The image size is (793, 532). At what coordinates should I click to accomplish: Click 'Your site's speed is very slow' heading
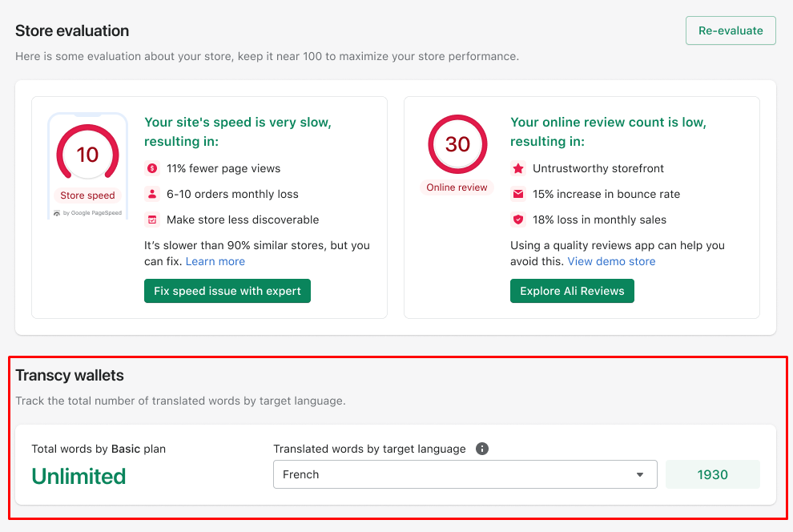pos(238,131)
